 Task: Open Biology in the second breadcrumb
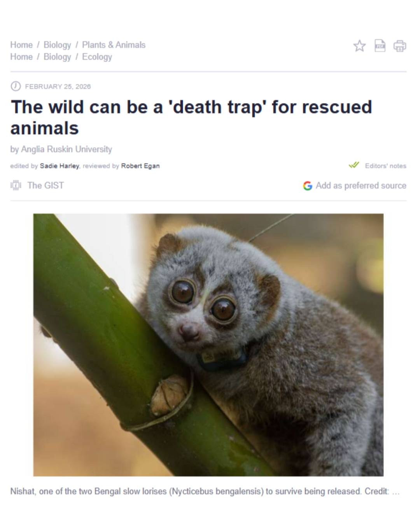click(57, 57)
